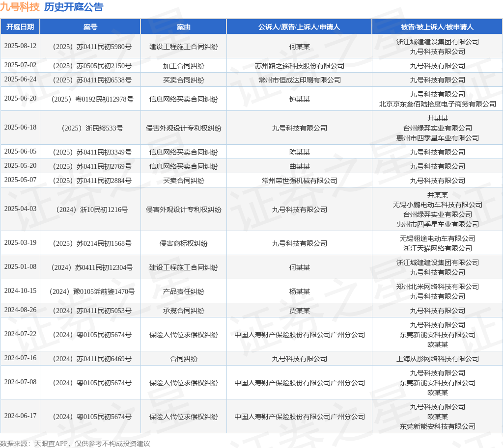Click the 数据来源 天眼查APP footer note
The width and height of the screenshot is (503, 448).
pos(75,444)
